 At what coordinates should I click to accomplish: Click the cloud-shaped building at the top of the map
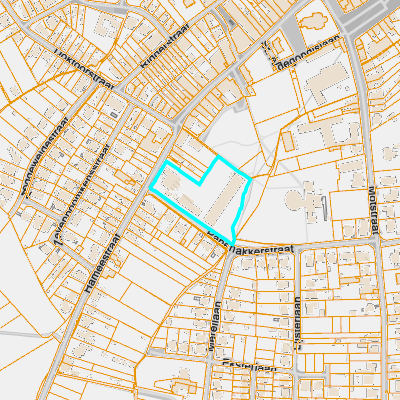pos(312,21)
